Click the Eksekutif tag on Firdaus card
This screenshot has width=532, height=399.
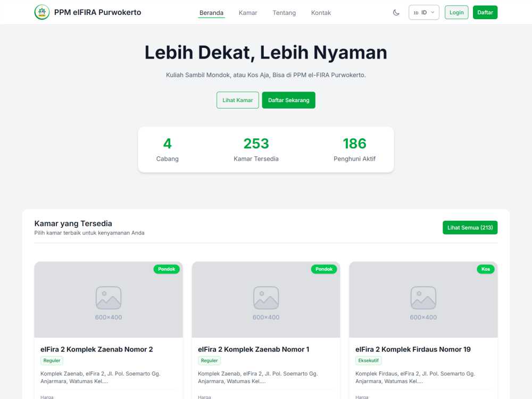(x=369, y=360)
